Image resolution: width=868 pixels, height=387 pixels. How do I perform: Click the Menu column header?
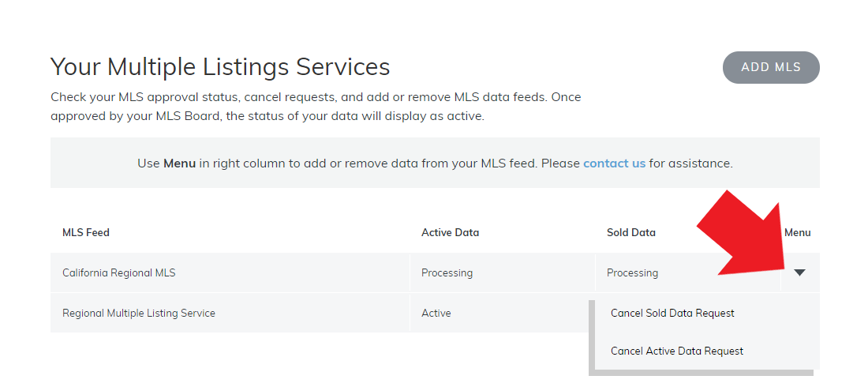tap(798, 232)
